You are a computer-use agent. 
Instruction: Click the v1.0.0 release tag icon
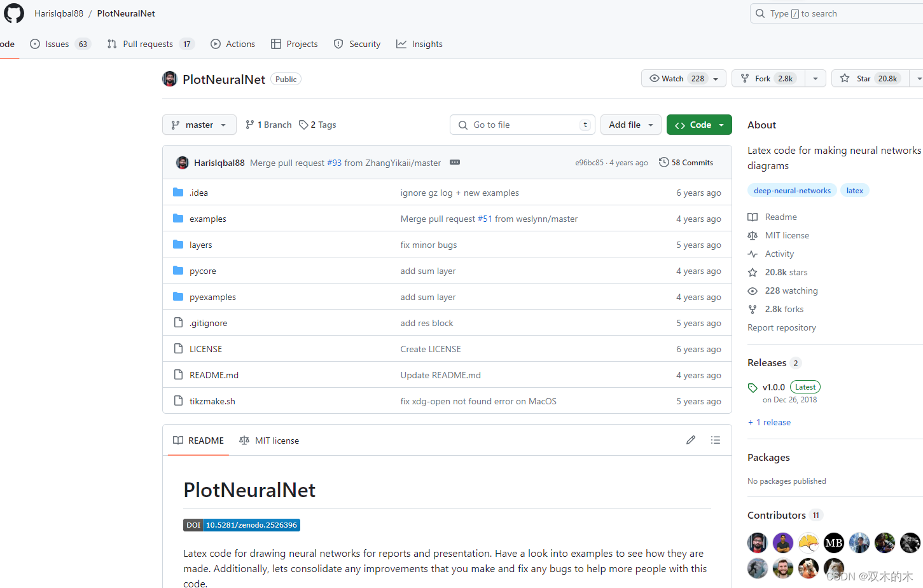(x=753, y=388)
